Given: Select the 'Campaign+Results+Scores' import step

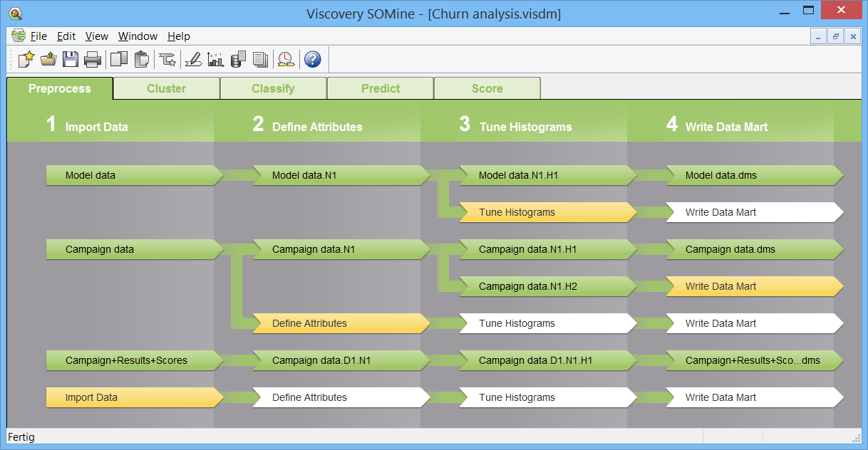Looking at the screenshot, I should [135, 360].
